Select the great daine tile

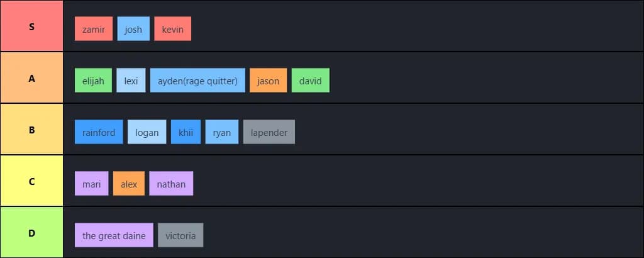[x=114, y=235]
